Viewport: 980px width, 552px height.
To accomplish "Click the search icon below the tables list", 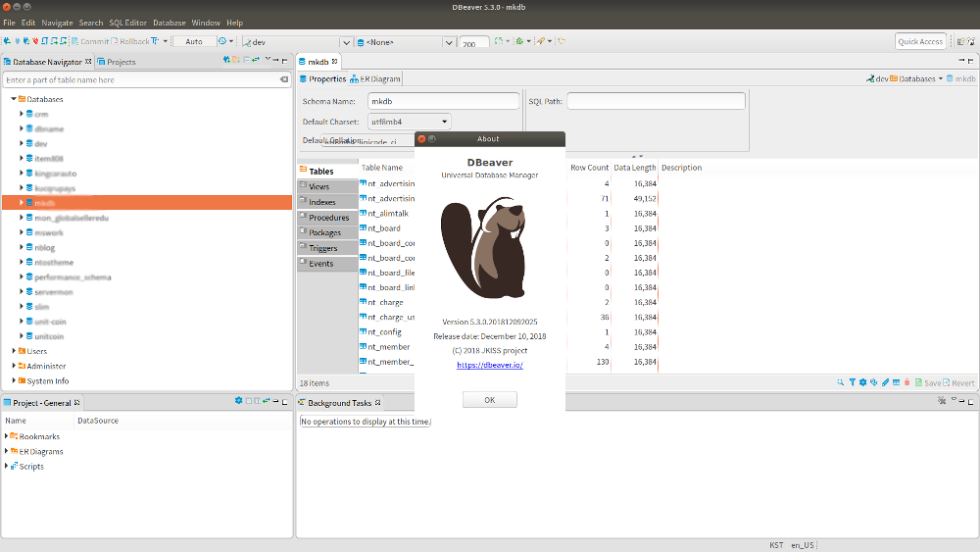I will coord(841,382).
